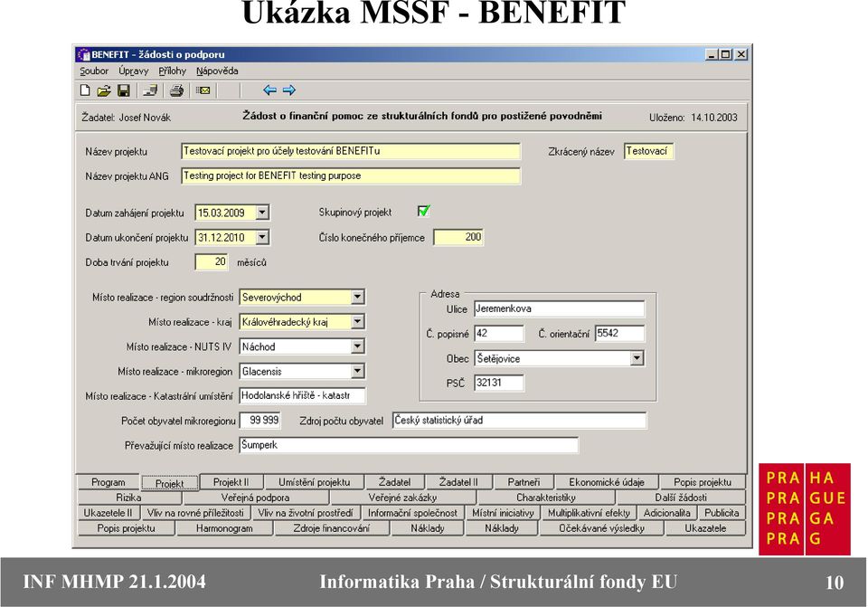Select the Vliv na životní prostředí tab
The image size is (868, 607).
point(305,513)
